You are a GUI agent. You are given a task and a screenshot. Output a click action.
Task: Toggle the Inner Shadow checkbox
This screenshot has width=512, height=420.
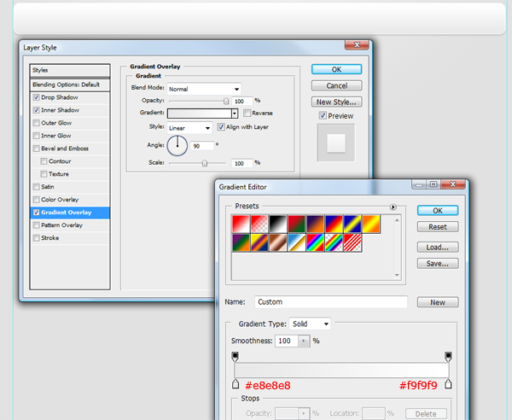coord(37,110)
